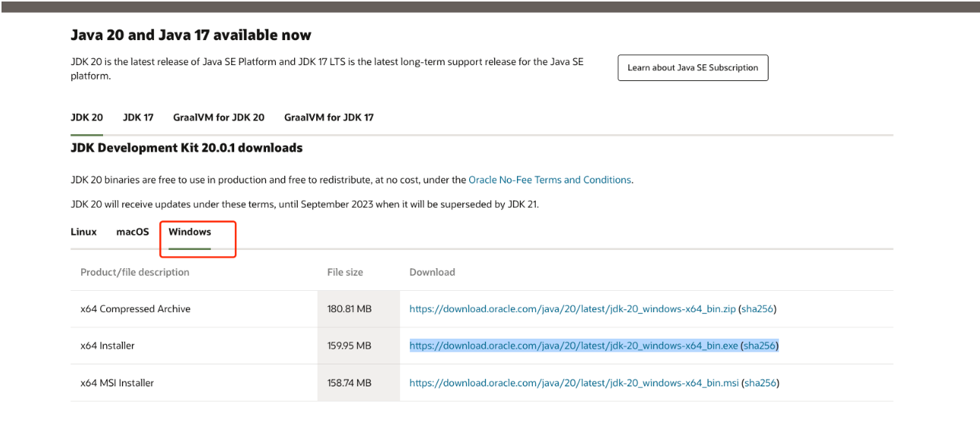Click the Product/file description column header
The height and width of the screenshot is (425, 980).
point(135,272)
